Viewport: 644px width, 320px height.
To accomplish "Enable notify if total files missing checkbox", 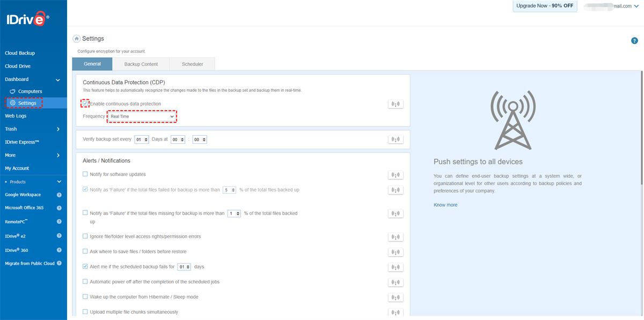I will coord(85,213).
